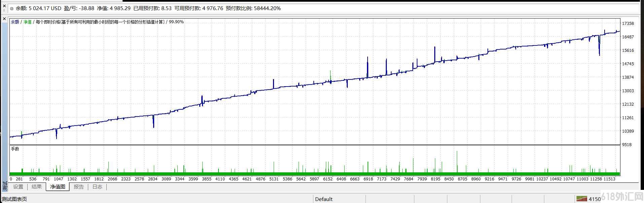Click 已用预付款: 8.53 text
644x203 pixels.
coord(152,8)
